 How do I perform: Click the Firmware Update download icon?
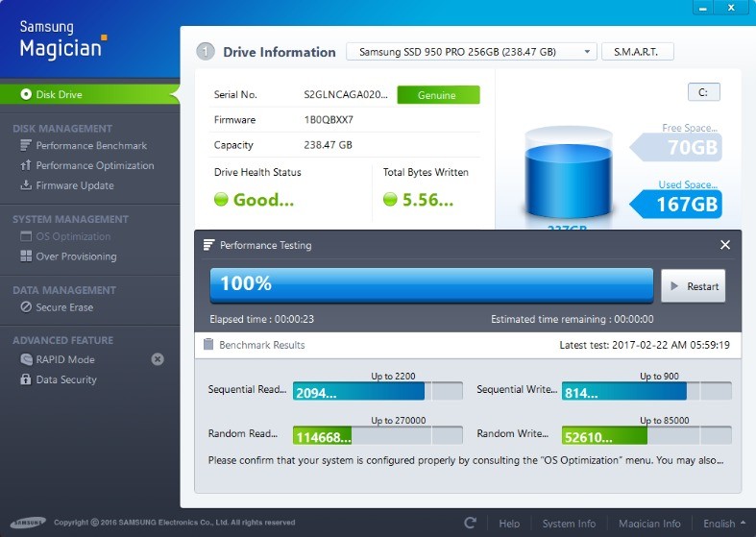26,185
